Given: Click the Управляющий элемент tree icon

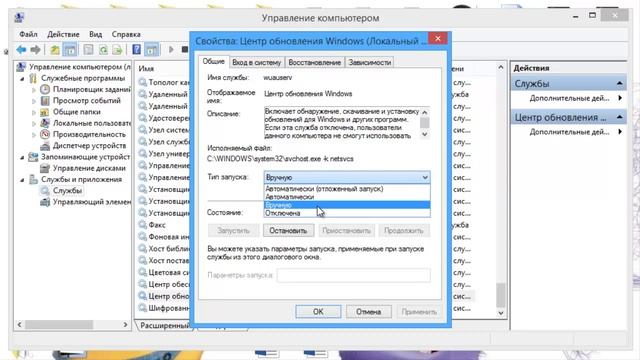Looking at the screenshot, I should [45, 202].
